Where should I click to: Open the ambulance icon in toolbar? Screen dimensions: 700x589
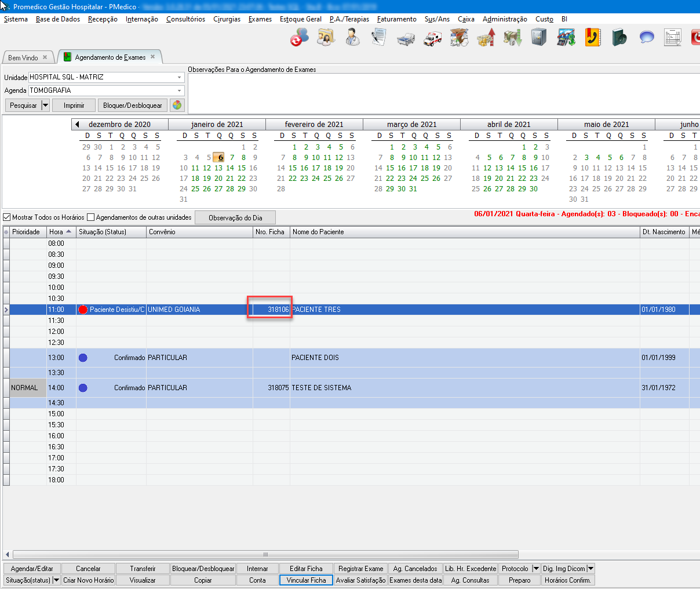(432, 38)
